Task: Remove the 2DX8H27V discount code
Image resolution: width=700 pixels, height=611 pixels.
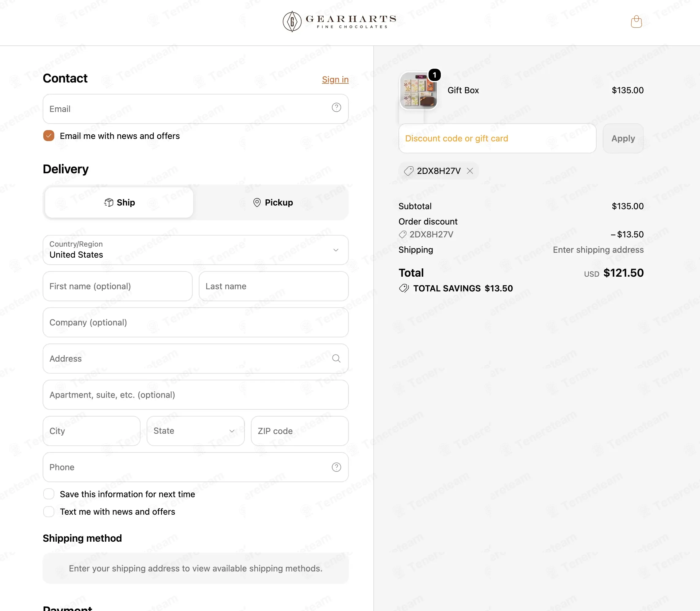Action: tap(470, 171)
